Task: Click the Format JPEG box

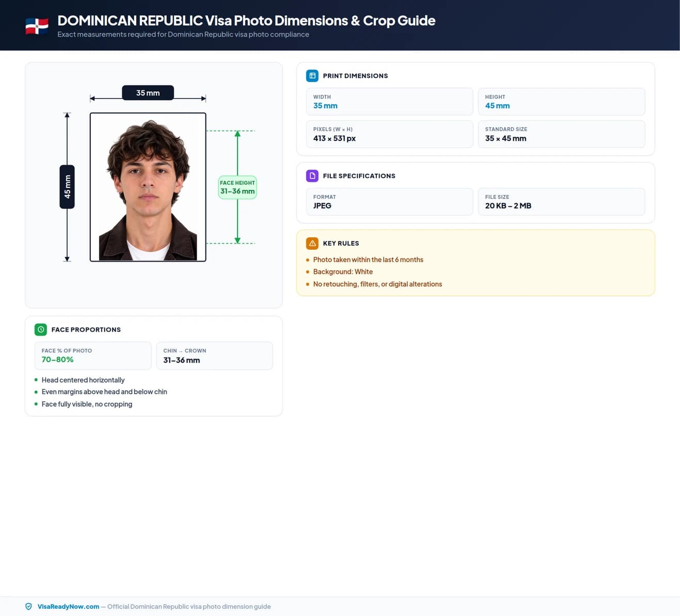Action: (x=389, y=202)
